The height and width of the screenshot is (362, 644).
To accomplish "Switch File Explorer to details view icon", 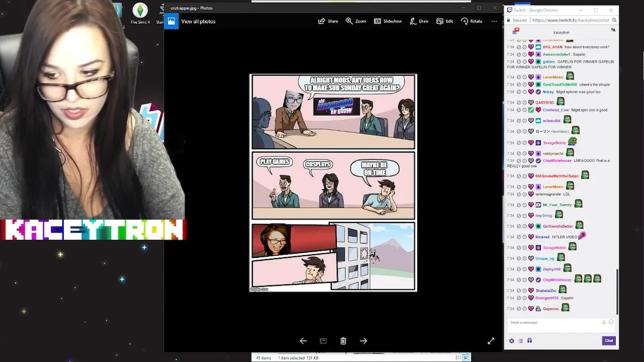I will click(x=458, y=357).
